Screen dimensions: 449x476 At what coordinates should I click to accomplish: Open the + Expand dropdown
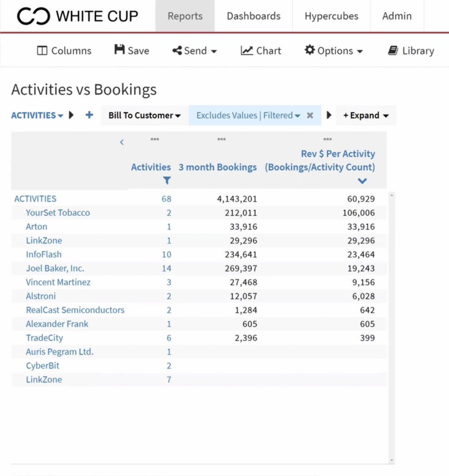(x=366, y=115)
